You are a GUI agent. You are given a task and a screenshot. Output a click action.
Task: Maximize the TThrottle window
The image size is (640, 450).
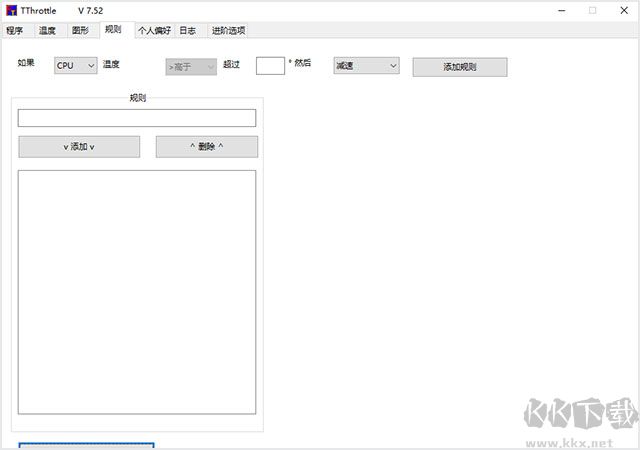point(594,10)
